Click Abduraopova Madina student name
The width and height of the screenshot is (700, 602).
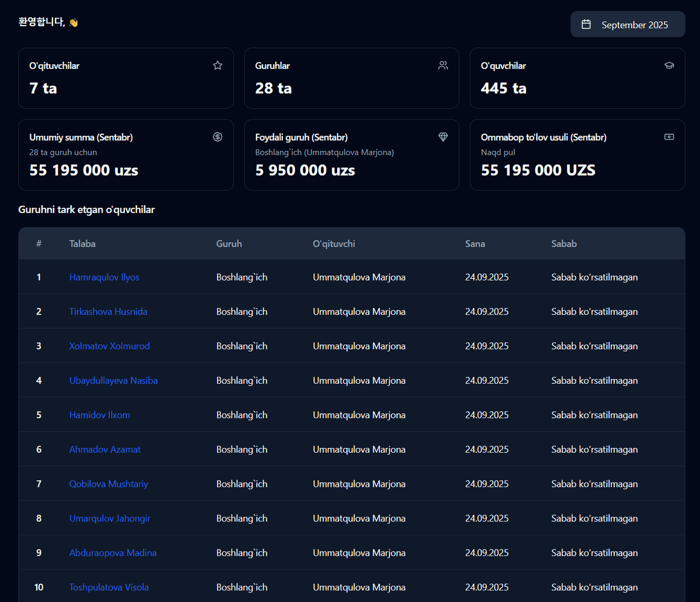coord(113,552)
